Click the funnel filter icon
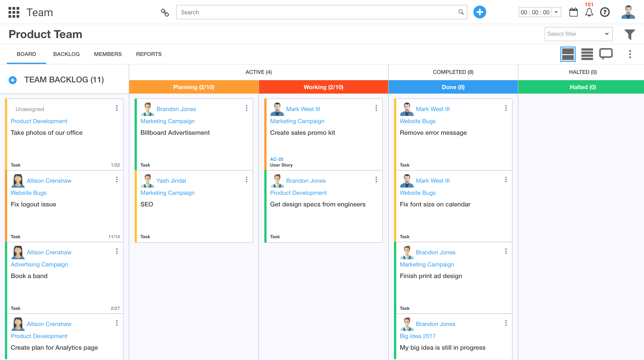This screenshot has width=644, height=360. (x=629, y=34)
